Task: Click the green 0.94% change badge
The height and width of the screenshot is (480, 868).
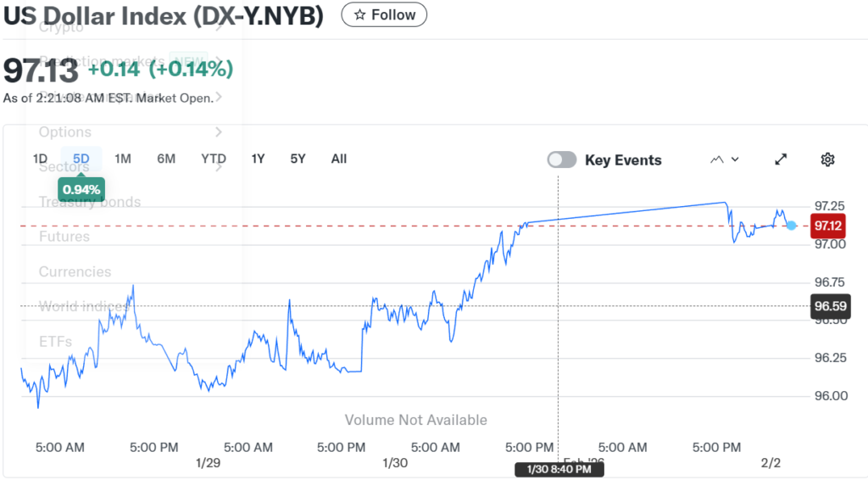Action: (x=81, y=189)
